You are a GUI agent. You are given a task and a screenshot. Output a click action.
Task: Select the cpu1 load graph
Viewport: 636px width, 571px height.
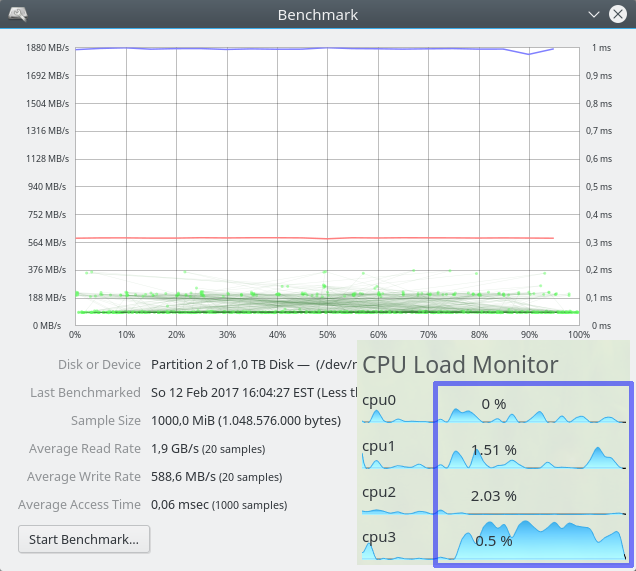coord(494,456)
